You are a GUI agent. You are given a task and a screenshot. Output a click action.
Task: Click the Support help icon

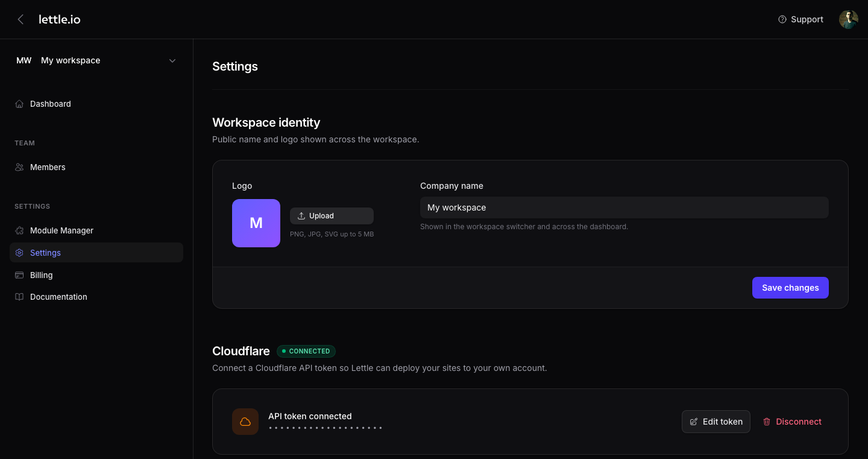pos(782,19)
